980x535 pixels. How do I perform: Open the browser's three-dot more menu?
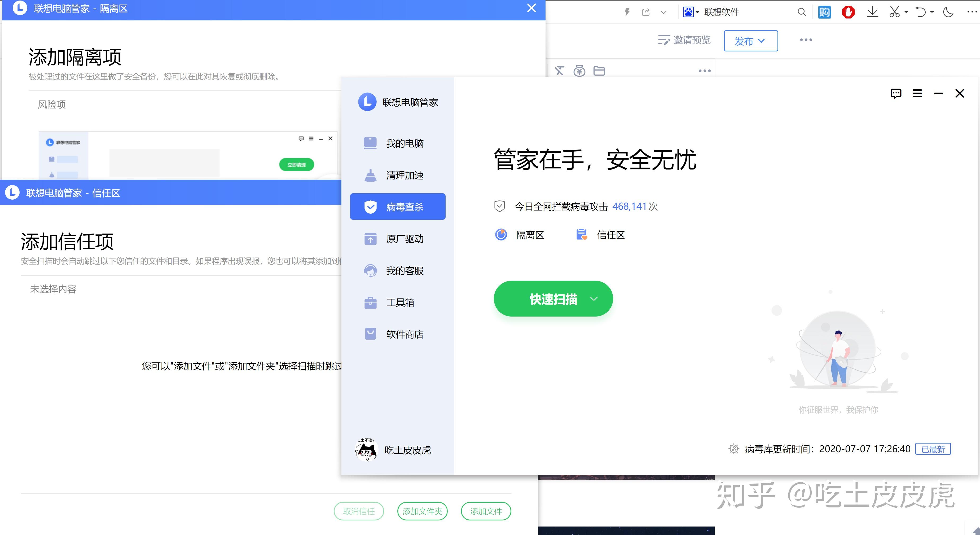coord(972,12)
